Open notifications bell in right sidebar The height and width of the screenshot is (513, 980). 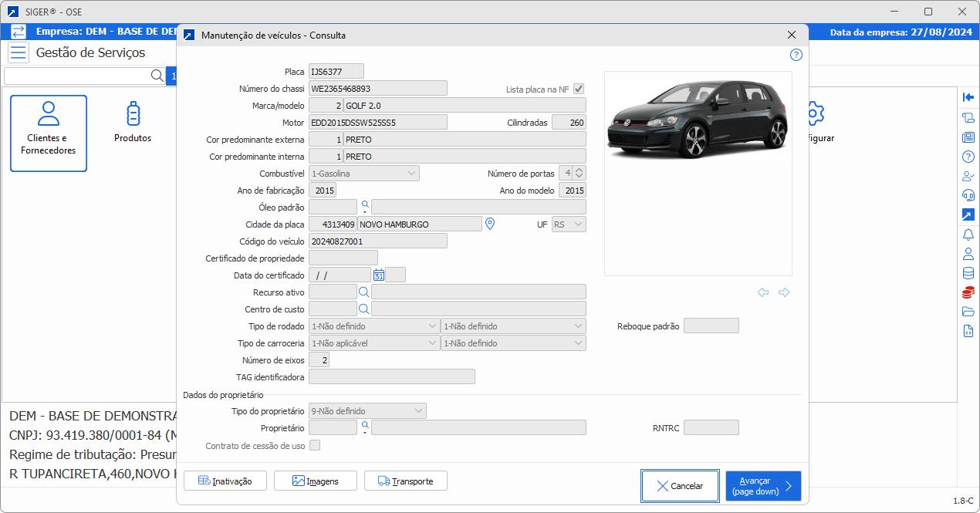click(x=968, y=235)
